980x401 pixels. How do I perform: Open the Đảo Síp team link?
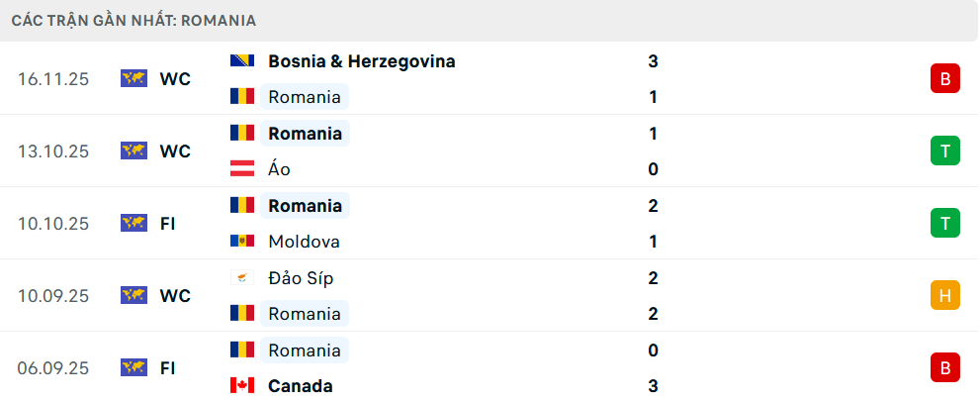[301, 278]
